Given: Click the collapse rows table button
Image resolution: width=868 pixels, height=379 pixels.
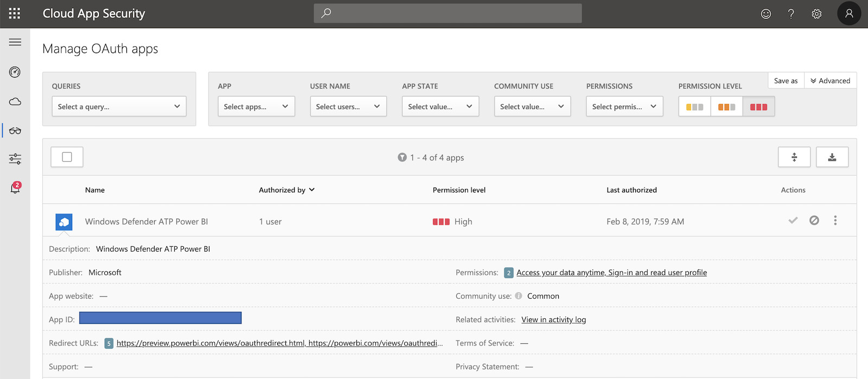Looking at the screenshot, I should (x=794, y=157).
